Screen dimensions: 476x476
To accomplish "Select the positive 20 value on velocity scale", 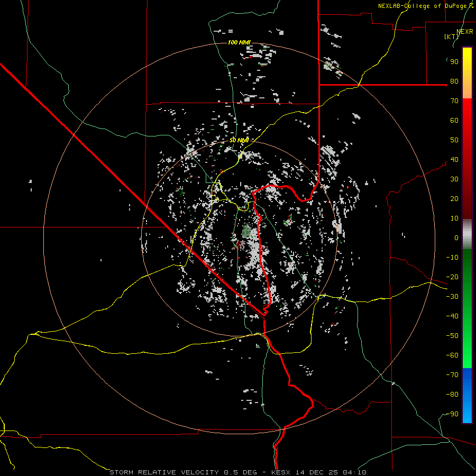I will pyautogui.click(x=454, y=199).
